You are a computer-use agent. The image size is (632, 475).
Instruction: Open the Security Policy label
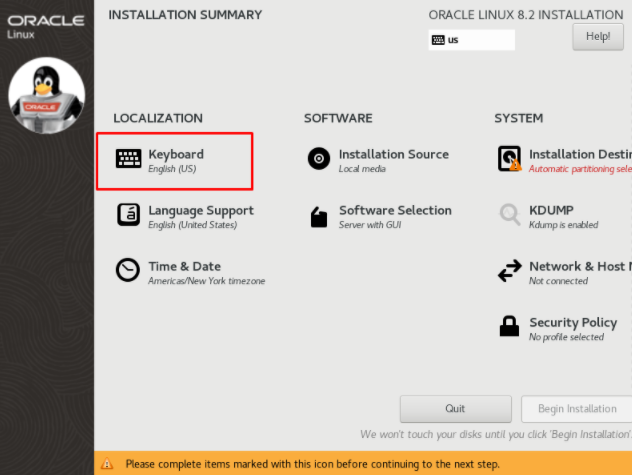(x=573, y=323)
